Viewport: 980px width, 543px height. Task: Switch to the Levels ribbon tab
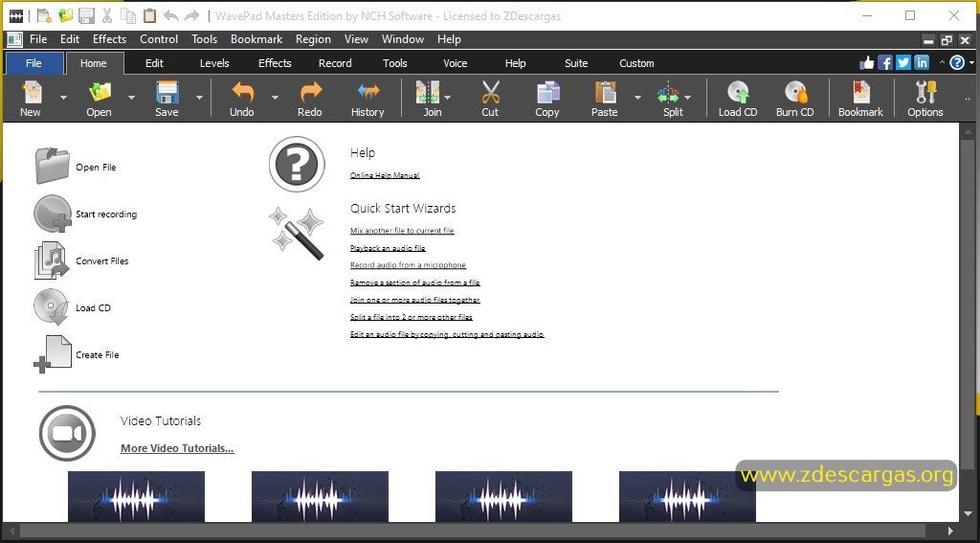pos(214,63)
